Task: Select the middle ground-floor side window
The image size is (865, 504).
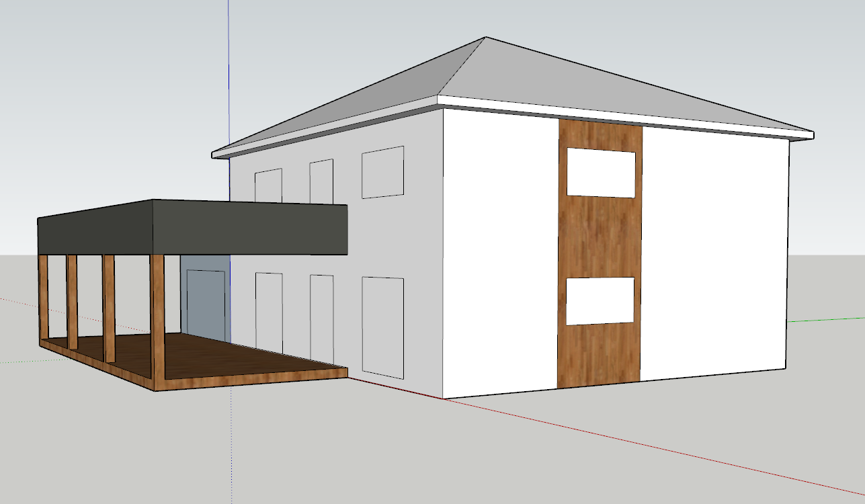Action: pyautogui.click(x=321, y=316)
